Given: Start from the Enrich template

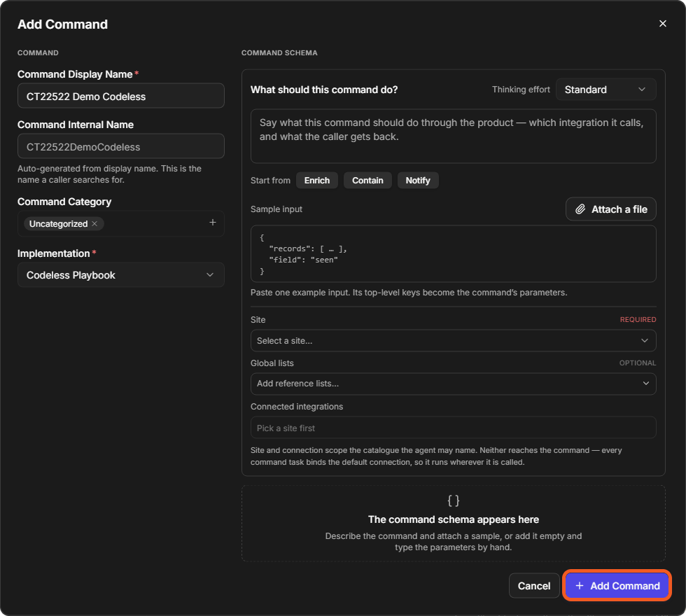Looking at the screenshot, I should point(316,181).
